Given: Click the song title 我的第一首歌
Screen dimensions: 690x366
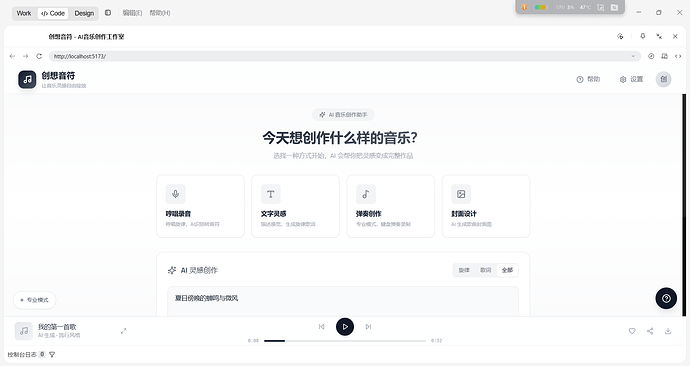Looking at the screenshot, I should (57, 327).
